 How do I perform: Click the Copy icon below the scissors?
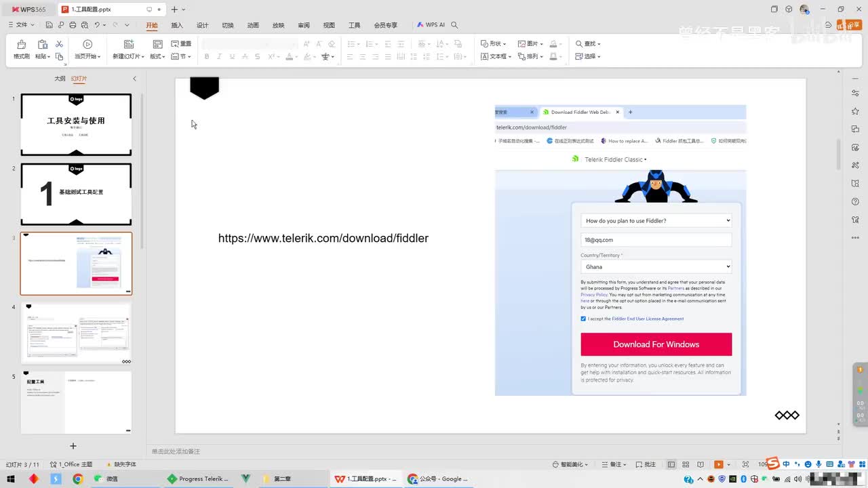(x=59, y=57)
